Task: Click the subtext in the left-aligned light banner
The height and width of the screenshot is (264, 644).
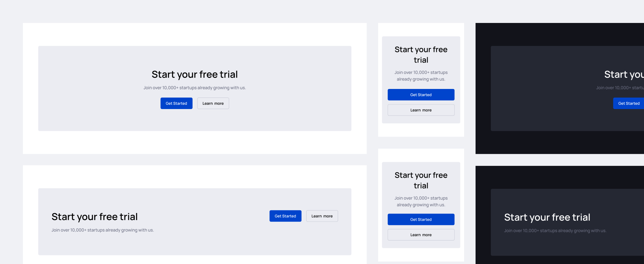Action: pyautogui.click(x=103, y=230)
